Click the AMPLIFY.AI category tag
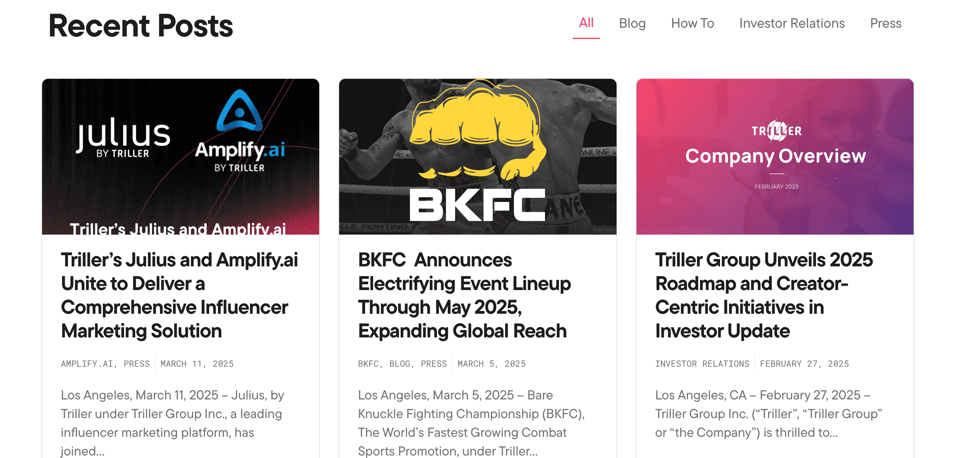The image size is (980, 458). tap(87, 364)
